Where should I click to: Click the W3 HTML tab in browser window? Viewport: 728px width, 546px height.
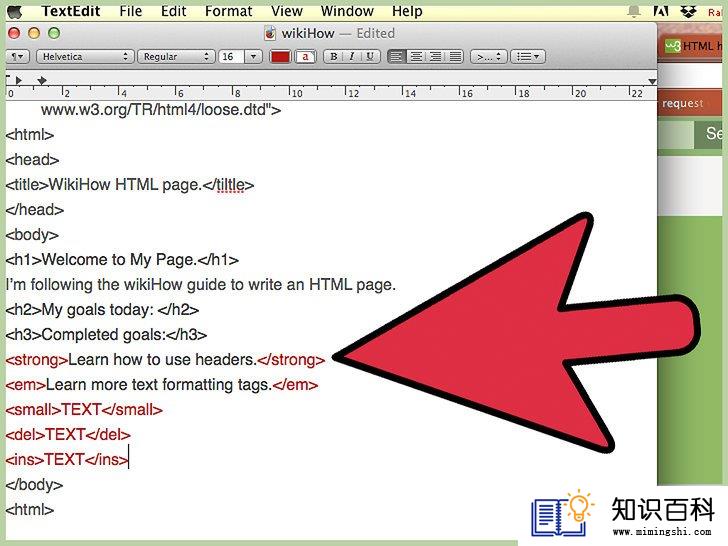pyautogui.click(x=692, y=46)
